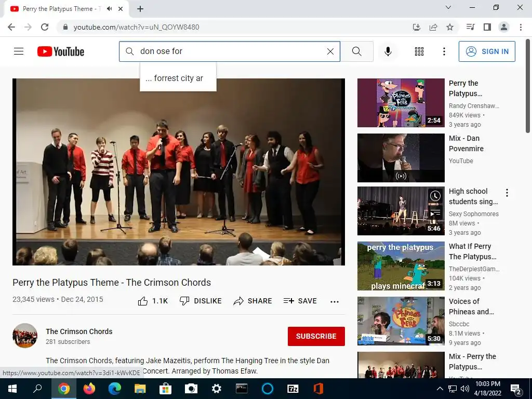Open the Randy Crenshaw Perry the Platypus thumbnail
Image resolution: width=532 pixels, height=399 pixels.
(x=401, y=103)
